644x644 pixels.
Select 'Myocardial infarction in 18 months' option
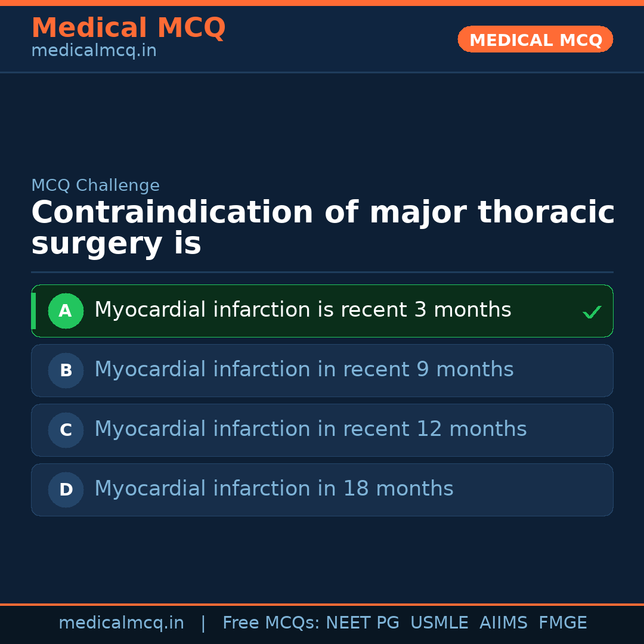coord(274,489)
